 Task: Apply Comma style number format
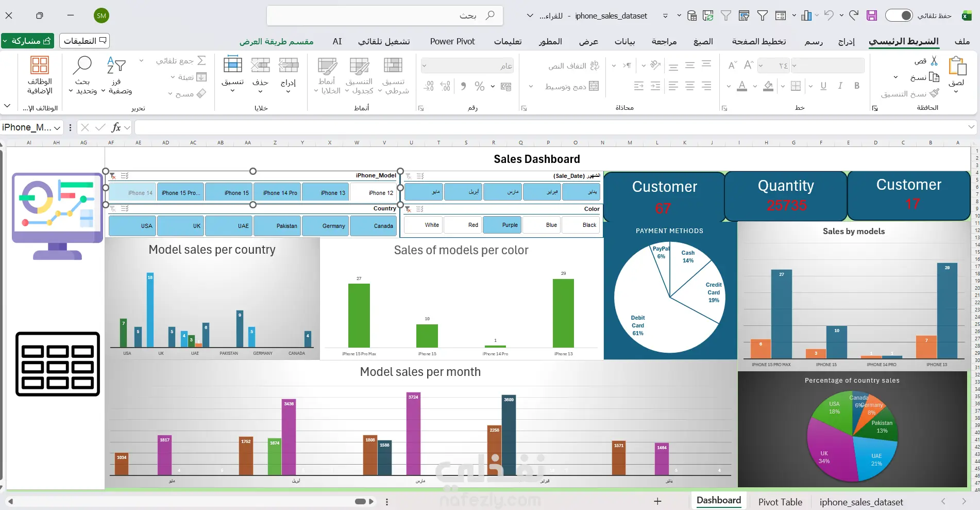pos(463,86)
